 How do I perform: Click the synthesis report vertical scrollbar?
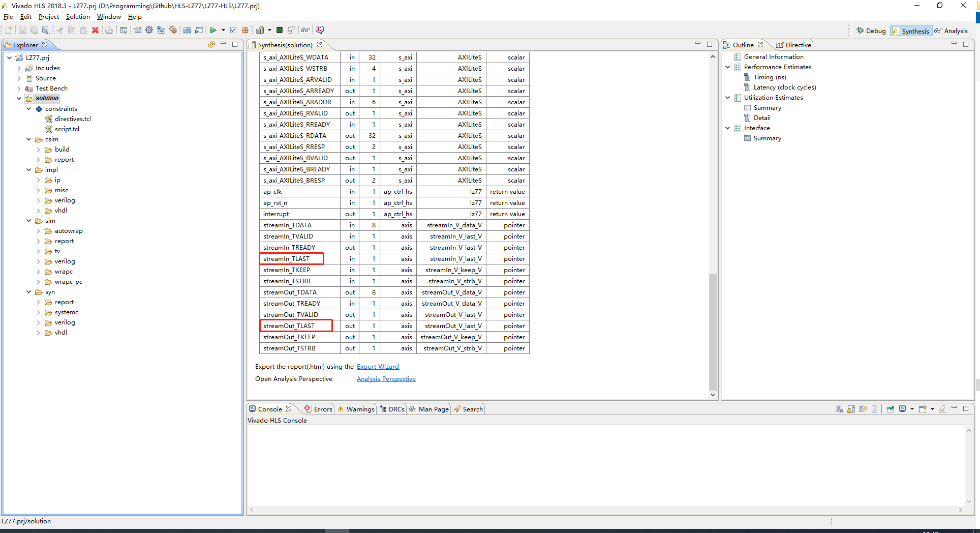[713, 331]
